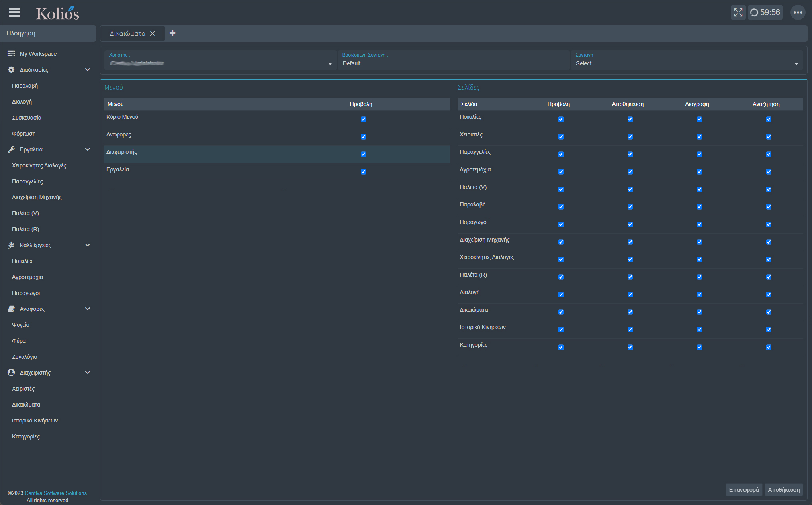The height and width of the screenshot is (505, 812).
Task: Close the Δικαιώματα tab
Action: (153, 33)
